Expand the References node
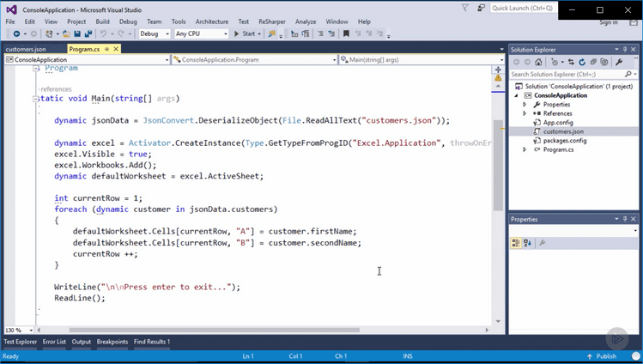This screenshot has height=364, width=643. click(525, 113)
